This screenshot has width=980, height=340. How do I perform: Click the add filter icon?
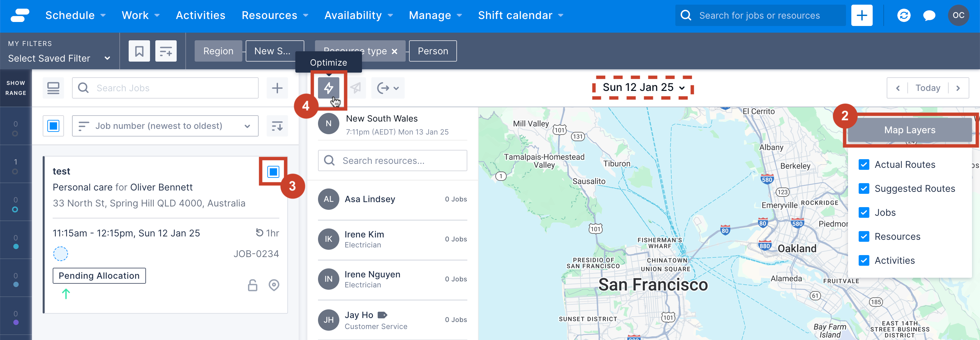click(166, 51)
